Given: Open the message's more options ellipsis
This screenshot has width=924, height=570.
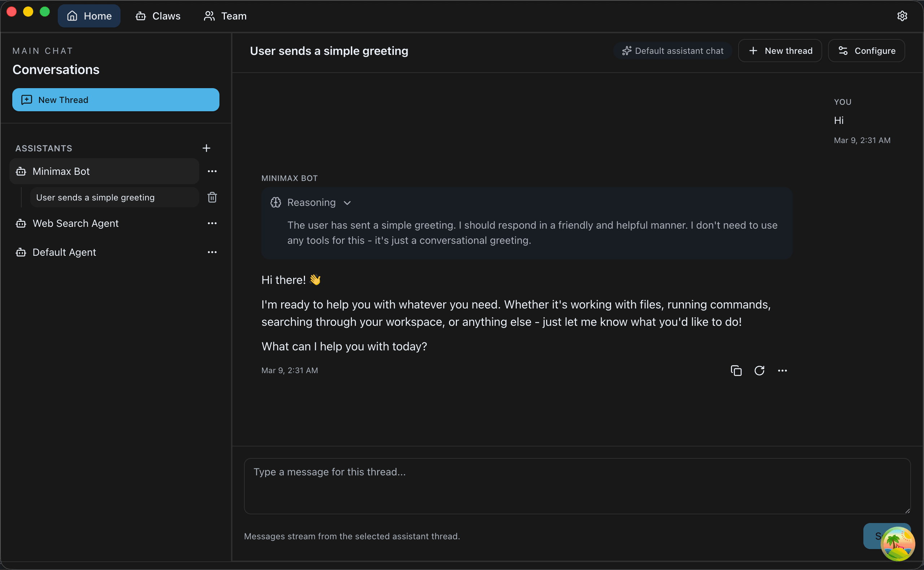Looking at the screenshot, I should [783, 370].
